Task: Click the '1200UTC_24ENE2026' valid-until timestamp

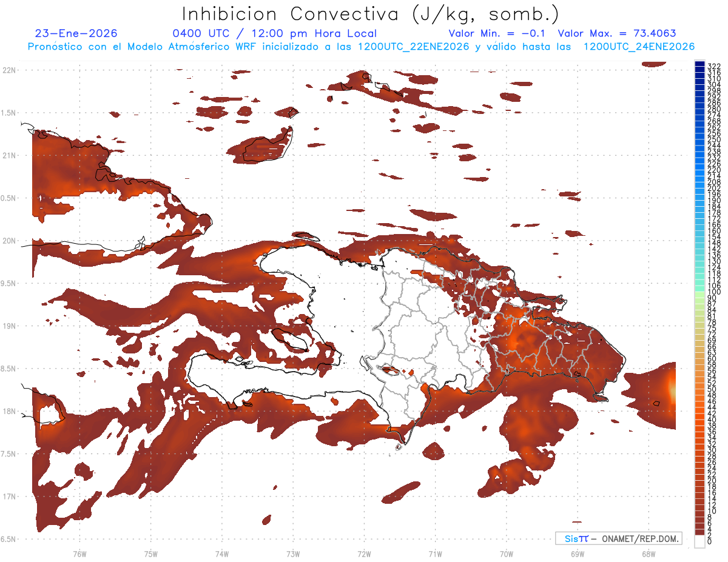Action: click(639, 47)
